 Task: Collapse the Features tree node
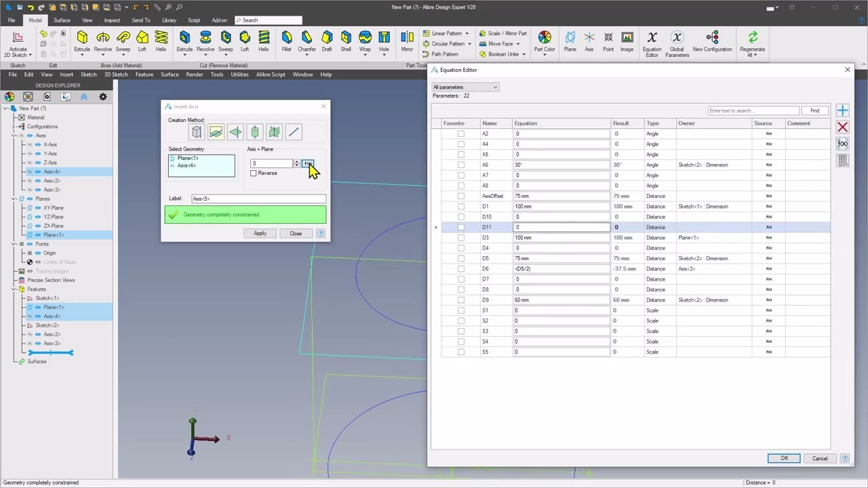tap(14, 289)
